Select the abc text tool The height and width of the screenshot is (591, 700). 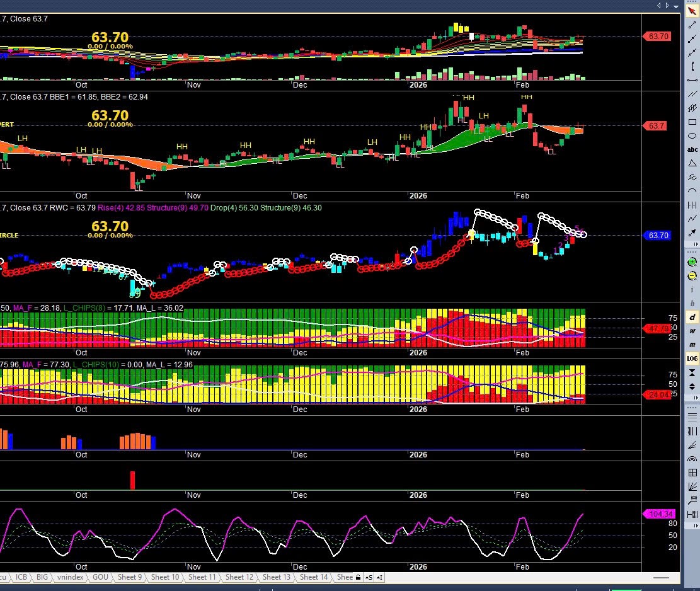[x=692, y=149]
